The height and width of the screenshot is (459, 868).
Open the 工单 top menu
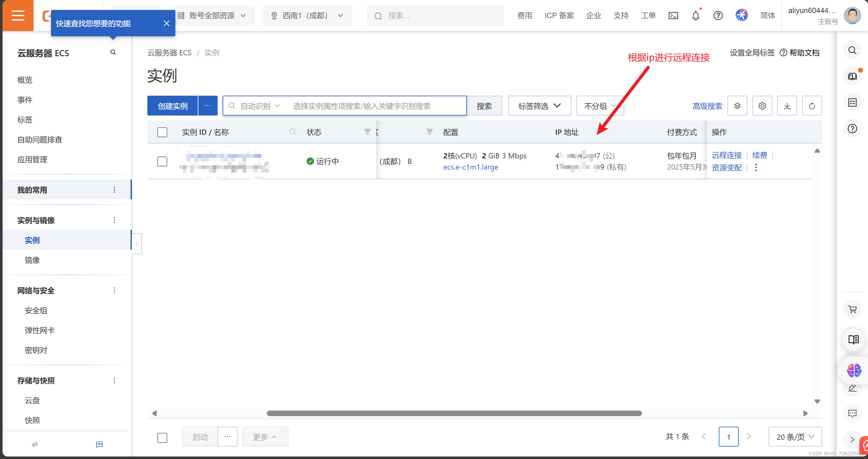tap(648, 16)
